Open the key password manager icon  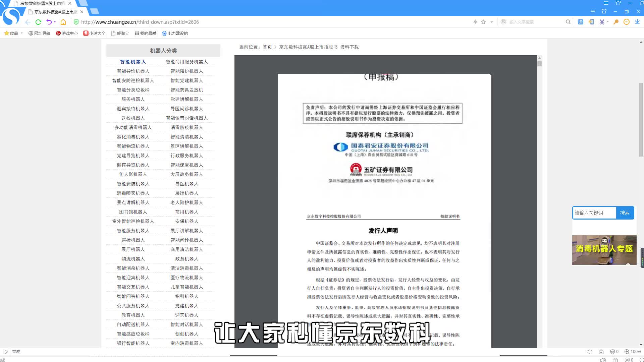[616, 22]
